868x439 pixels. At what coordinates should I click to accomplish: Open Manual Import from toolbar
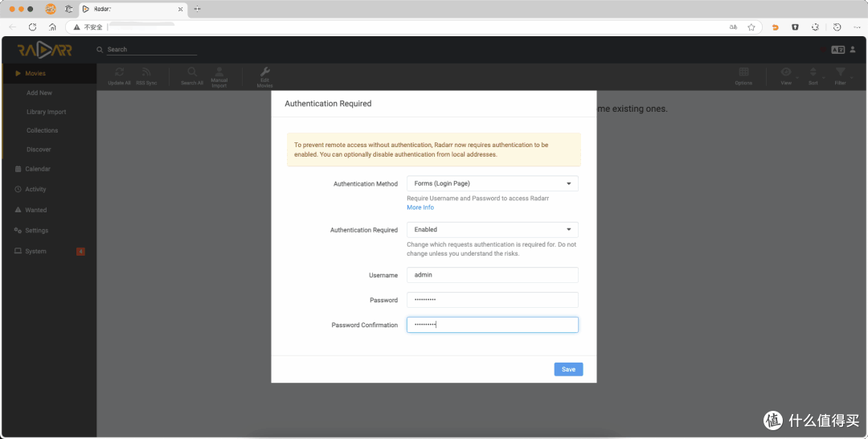click(219, 71)
